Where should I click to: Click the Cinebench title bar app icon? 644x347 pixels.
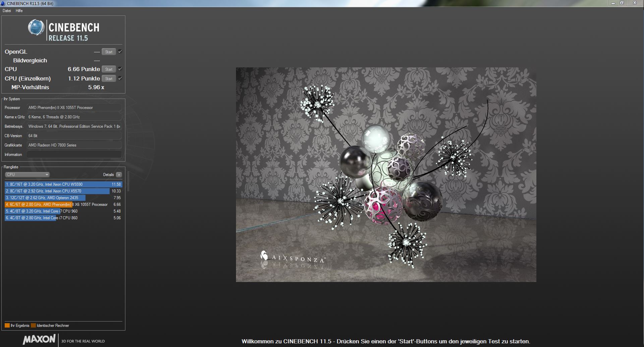(3, 3)
